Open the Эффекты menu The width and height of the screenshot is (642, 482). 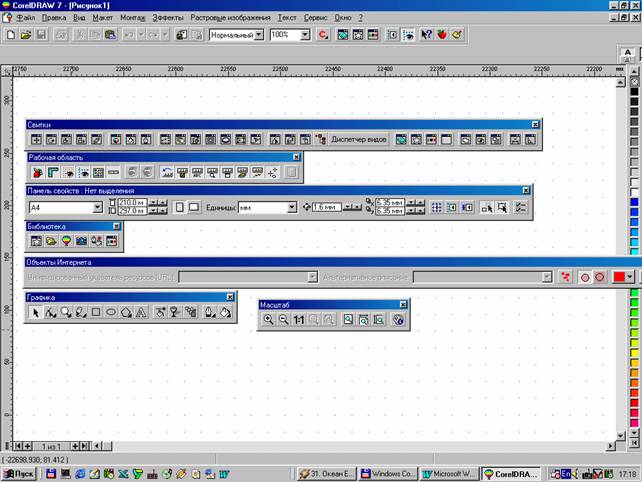(168, 18)
